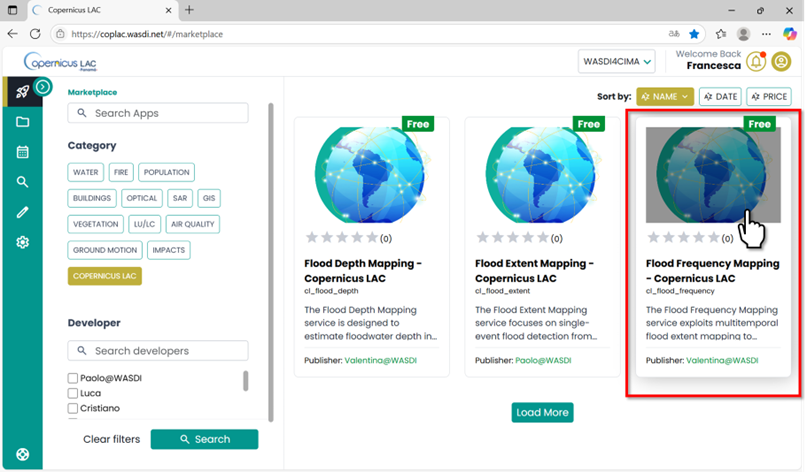Viewport: 807px width, 472px height.
Task: Open the magnifier search sidebar icon
Action: 22,182
